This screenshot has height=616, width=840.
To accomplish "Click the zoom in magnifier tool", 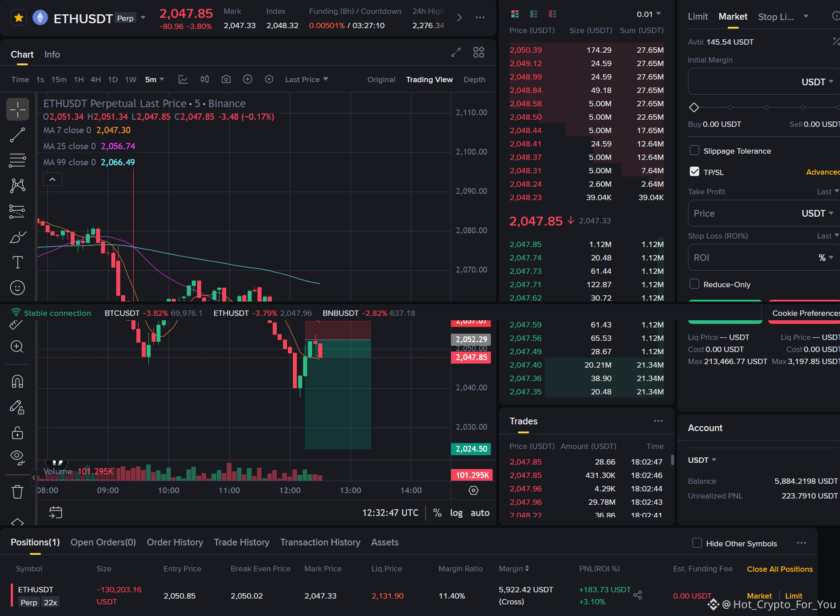I will click(17, 347).
